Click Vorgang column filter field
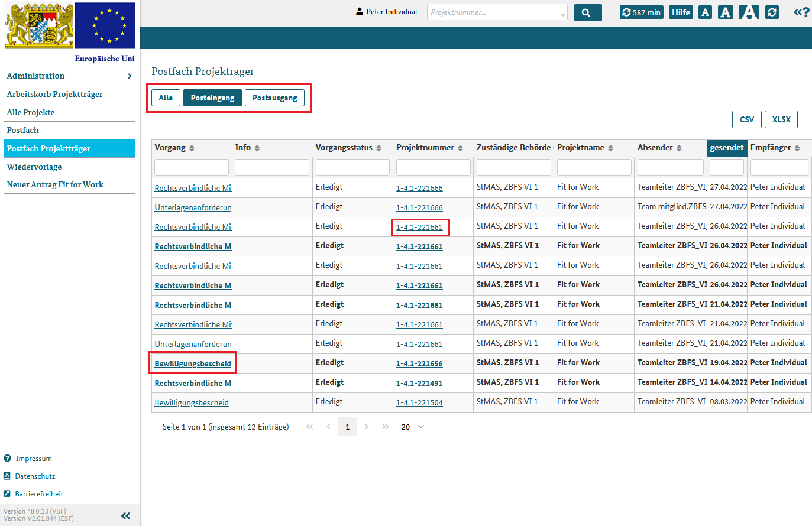 [192, 167]
